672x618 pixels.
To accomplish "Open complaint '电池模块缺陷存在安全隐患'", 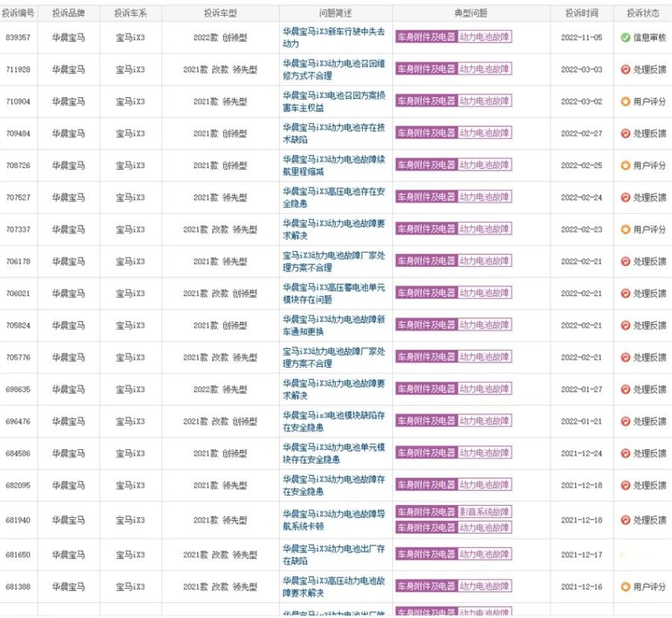I will click(x=334, y=421).
